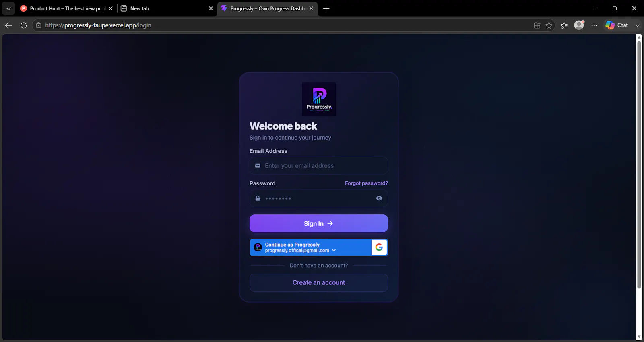Click the page vertical scrollbar

pyautogui.click(x=639, y=165)
